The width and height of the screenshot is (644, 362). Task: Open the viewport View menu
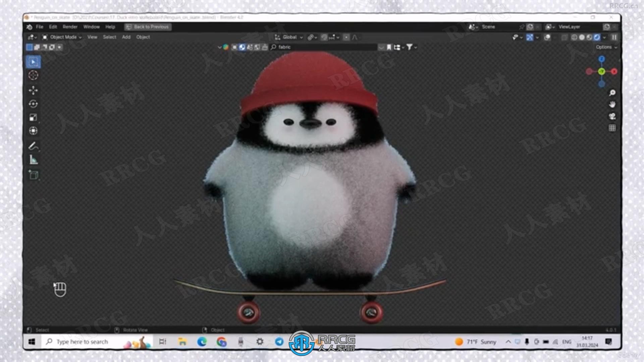tap(92, 37)
